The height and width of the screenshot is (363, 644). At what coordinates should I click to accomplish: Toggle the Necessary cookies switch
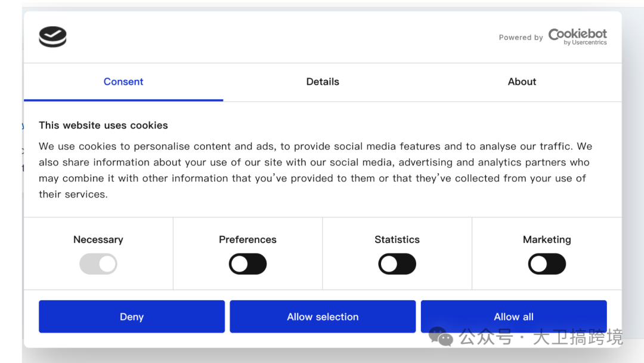98,264
